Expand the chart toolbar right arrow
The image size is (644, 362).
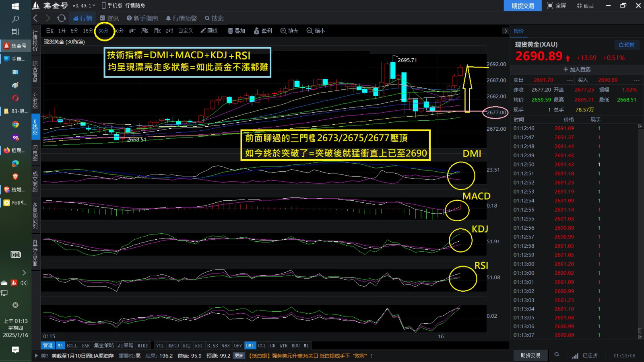[x=506, y=31]
